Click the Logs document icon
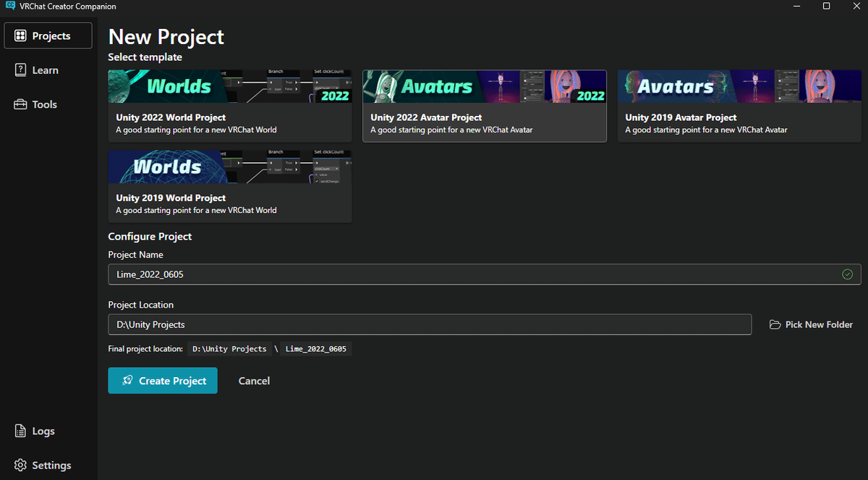 (20, 431)
